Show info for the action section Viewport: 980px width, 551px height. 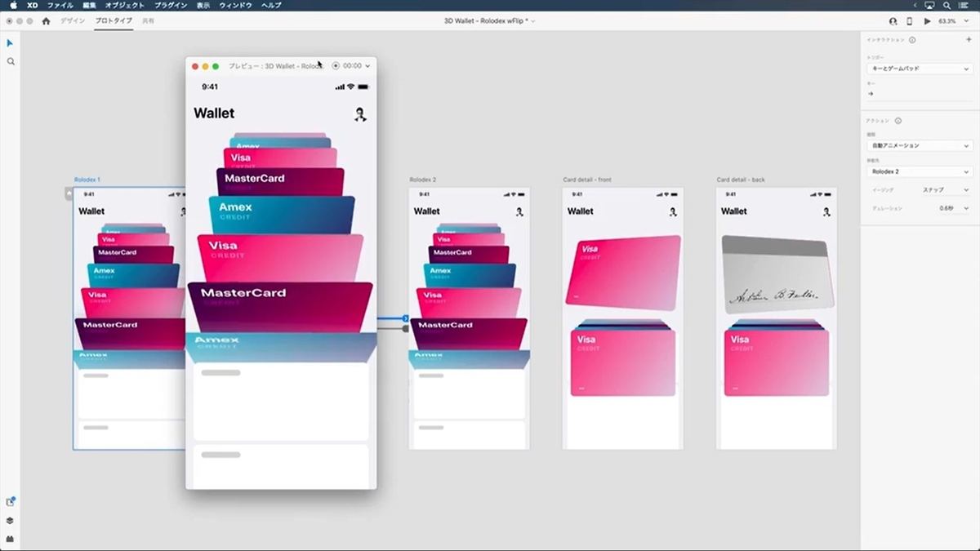[898, 121]
